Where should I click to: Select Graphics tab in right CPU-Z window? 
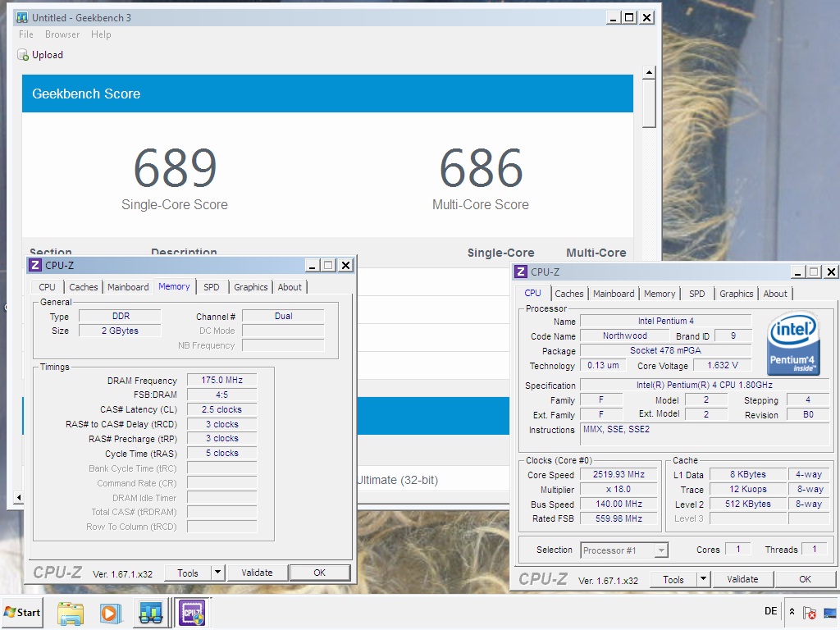coord(736,294)
